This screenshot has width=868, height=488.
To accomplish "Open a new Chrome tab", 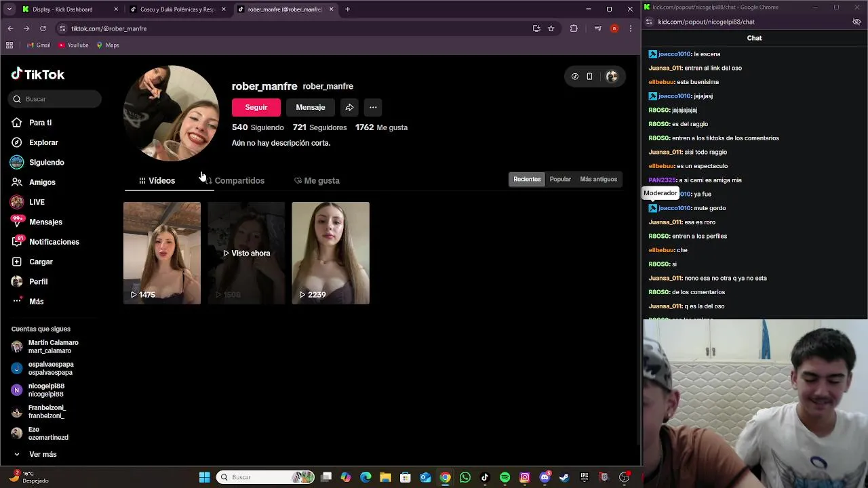I will 347,9.
